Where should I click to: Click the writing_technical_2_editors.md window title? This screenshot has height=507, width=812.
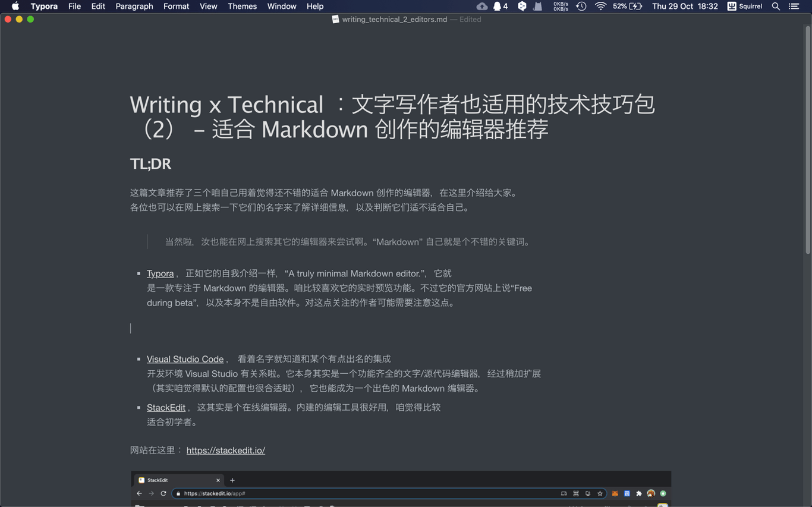(x=394, y=19)
